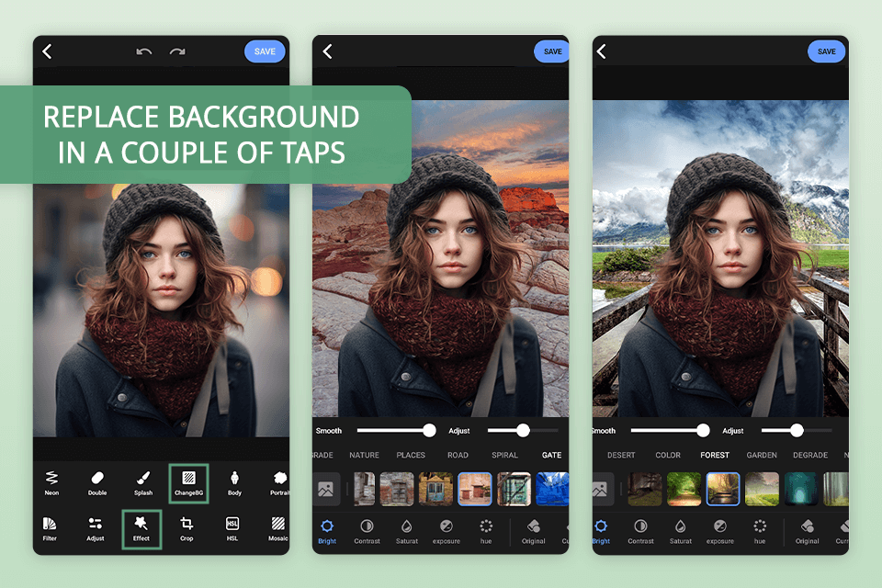Switch to the SPIRAL category
882x588 pixels.
click(504, 455)
